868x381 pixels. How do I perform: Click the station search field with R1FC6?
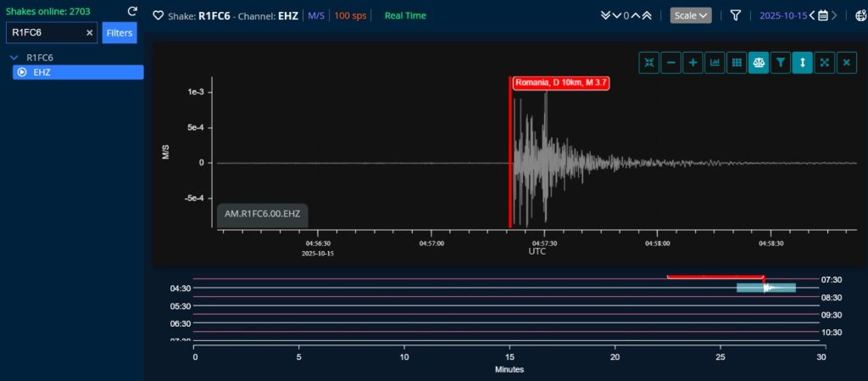[47, 32]
